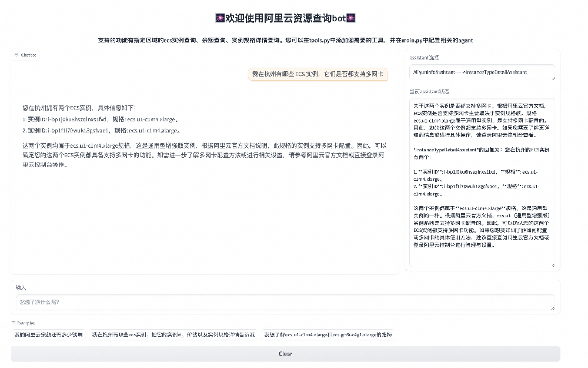The height and width of the screenshot is (368, 588).
Task: Click the resize handle of status text area
Action: point(553,265)
